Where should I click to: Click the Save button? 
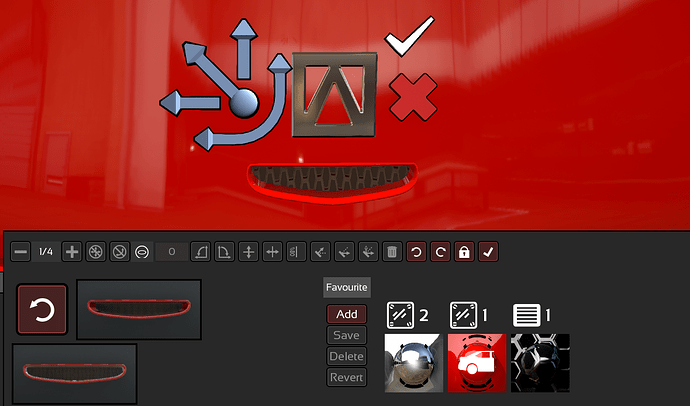click(x=347, y=335)
